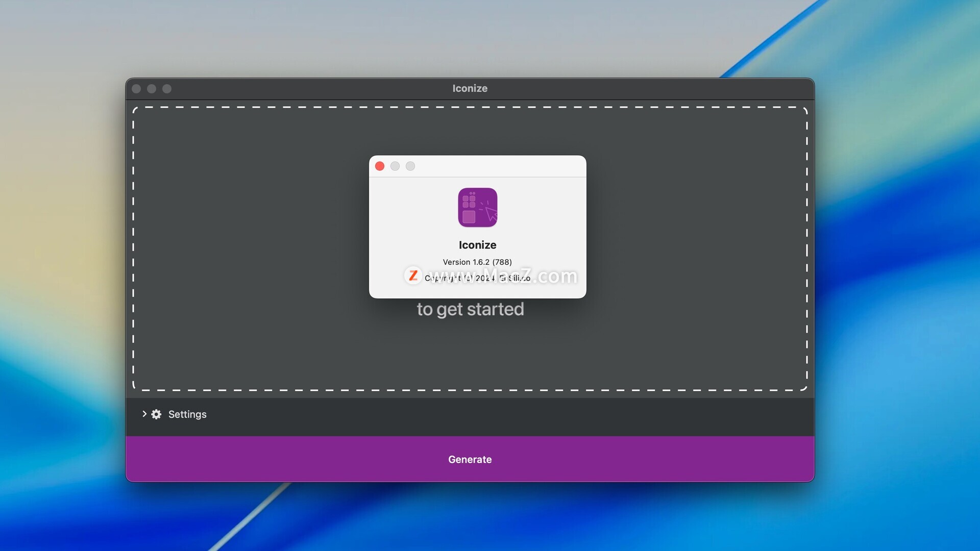Expand the Settings disclosure chevron
This screenshot has width=980, height=551.
click(x=144, y=414)
